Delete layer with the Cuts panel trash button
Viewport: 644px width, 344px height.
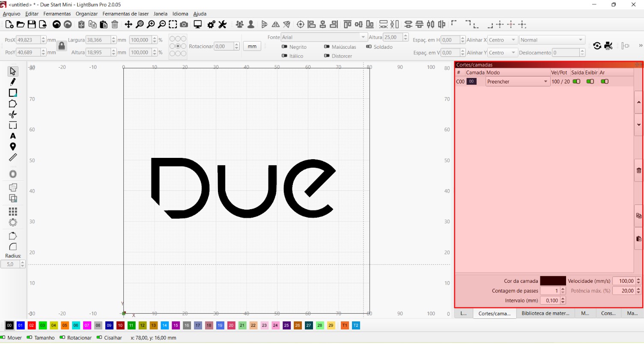(x=639, y=170)
